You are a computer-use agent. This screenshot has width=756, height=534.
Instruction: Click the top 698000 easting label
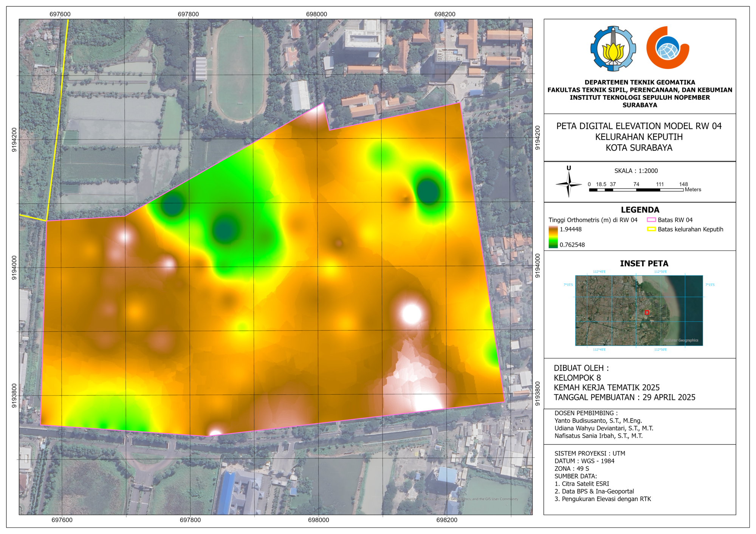pos(316,14)
